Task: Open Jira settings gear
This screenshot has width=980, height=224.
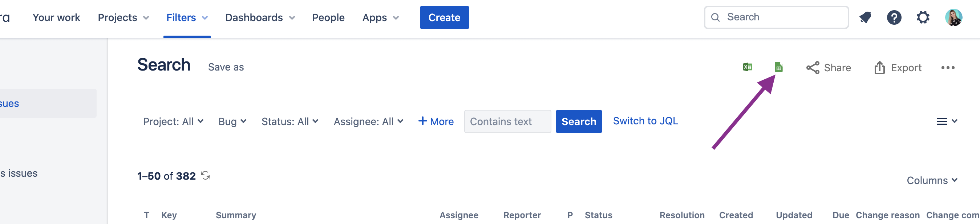Action: pos(923,17)
